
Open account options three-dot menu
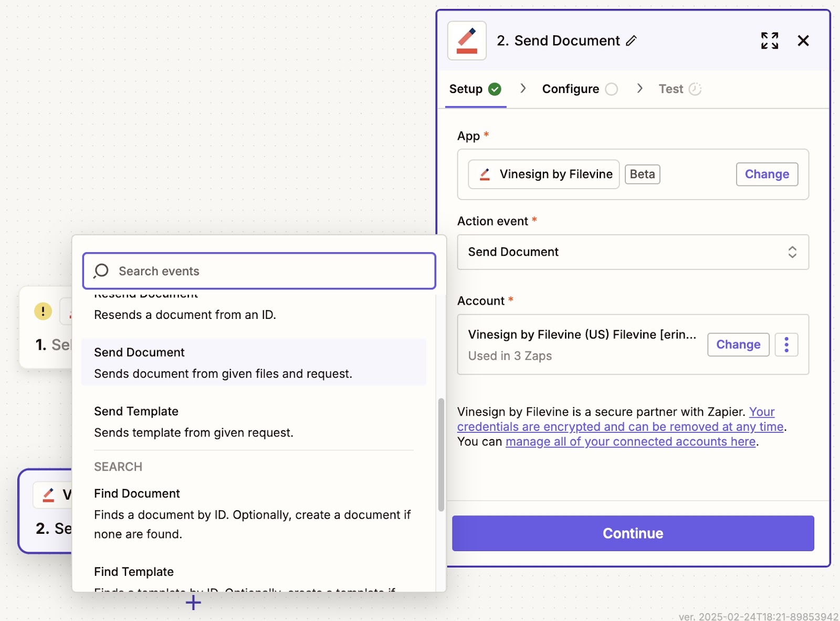786,345
